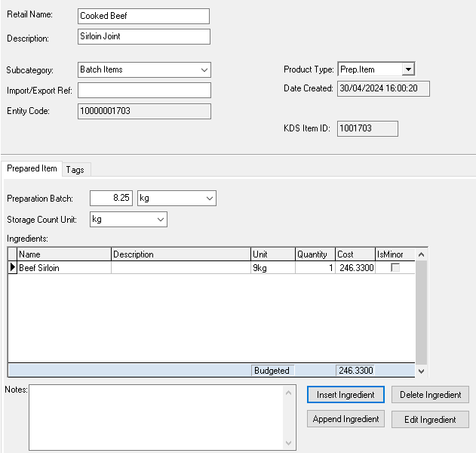Screen dimensions: 476x453
Task: Click the Import/Export Ref field
Action: coord(143,91)
